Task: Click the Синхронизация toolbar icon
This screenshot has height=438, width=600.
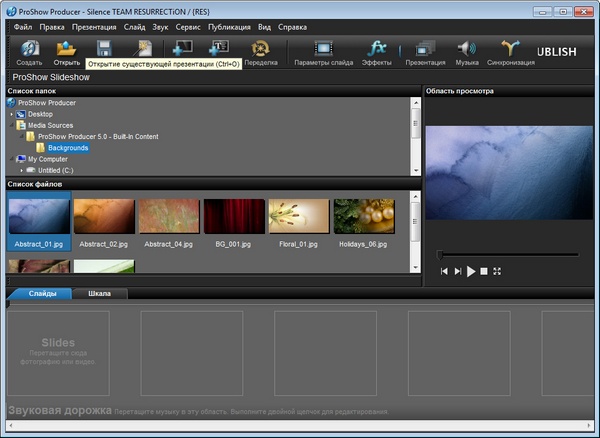Action: point(511,50)
